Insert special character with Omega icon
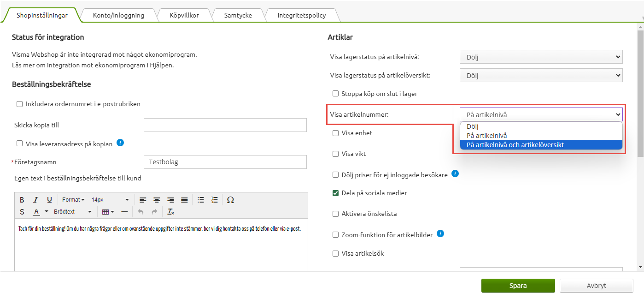Viewport: 644px width, 299px height. pos(231,200)
